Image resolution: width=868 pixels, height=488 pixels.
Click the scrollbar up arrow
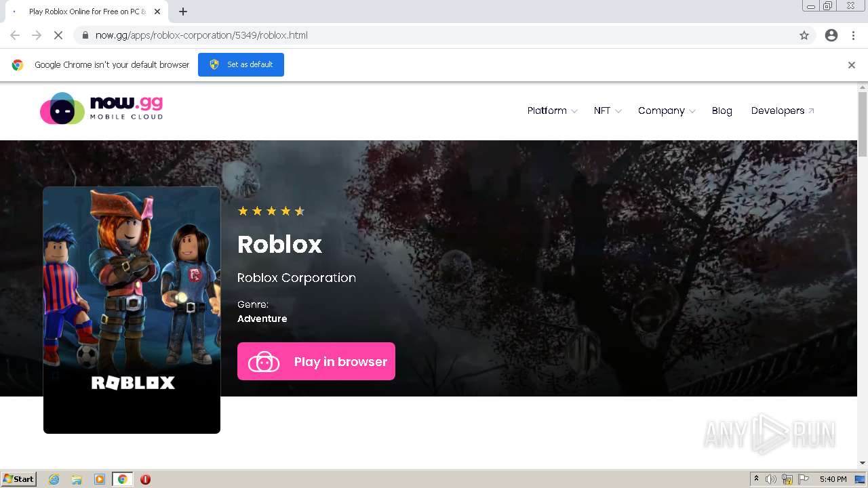coord(863,87)
